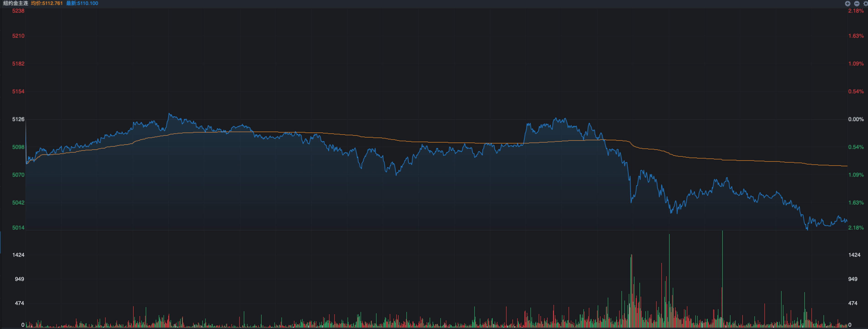The image size is (868, 329).
Task: Click red 2.18% label at top right
Action: tap(855, 11)
